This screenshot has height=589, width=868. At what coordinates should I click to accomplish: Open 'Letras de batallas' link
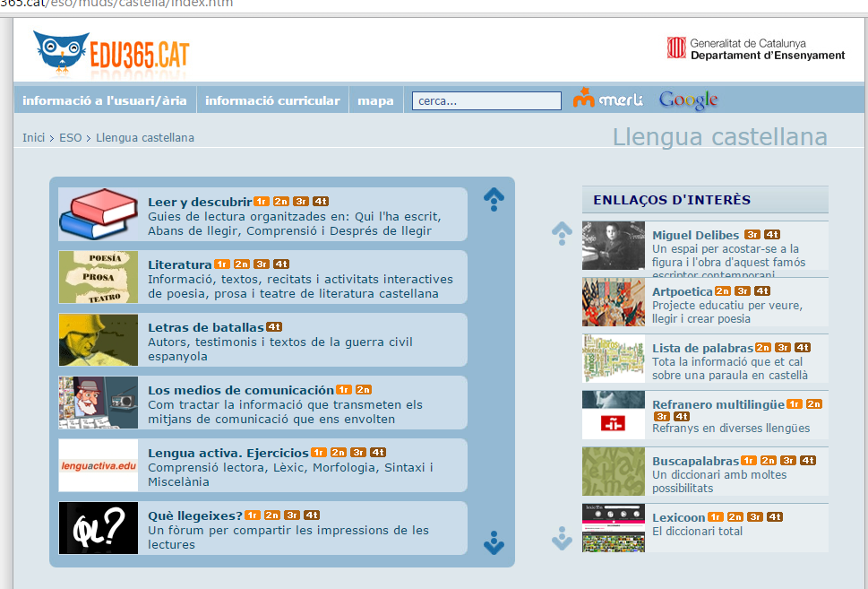pyautogui.click(x=205, y=327)
